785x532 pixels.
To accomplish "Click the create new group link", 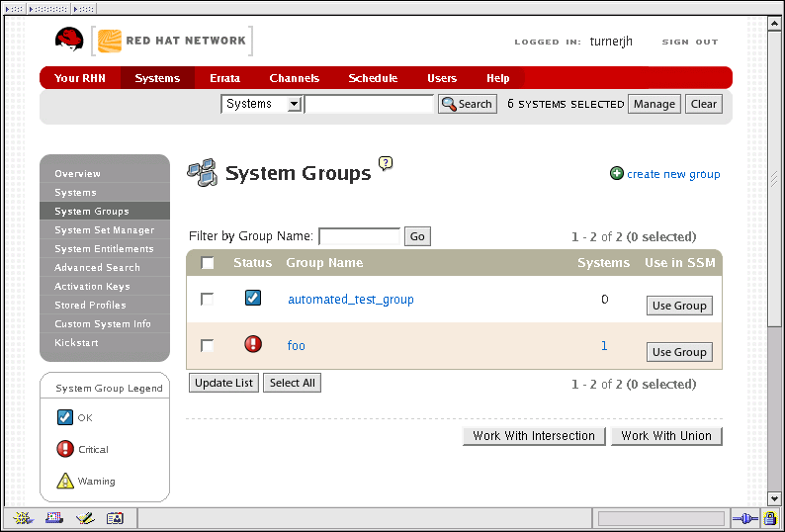I will (673, 174).
